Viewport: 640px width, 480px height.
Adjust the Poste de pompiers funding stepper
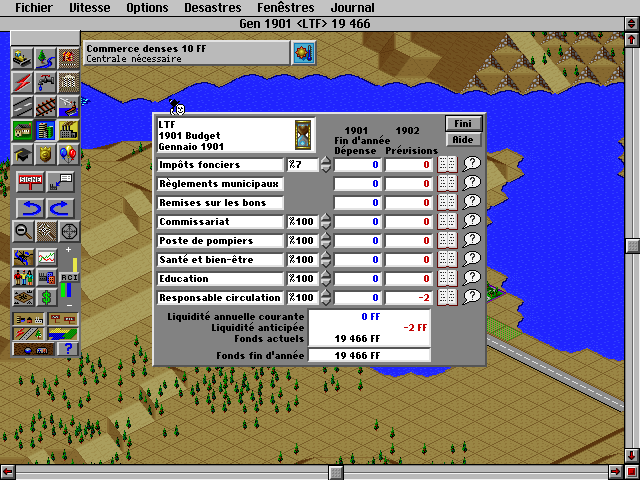click(x=325, y=240)
